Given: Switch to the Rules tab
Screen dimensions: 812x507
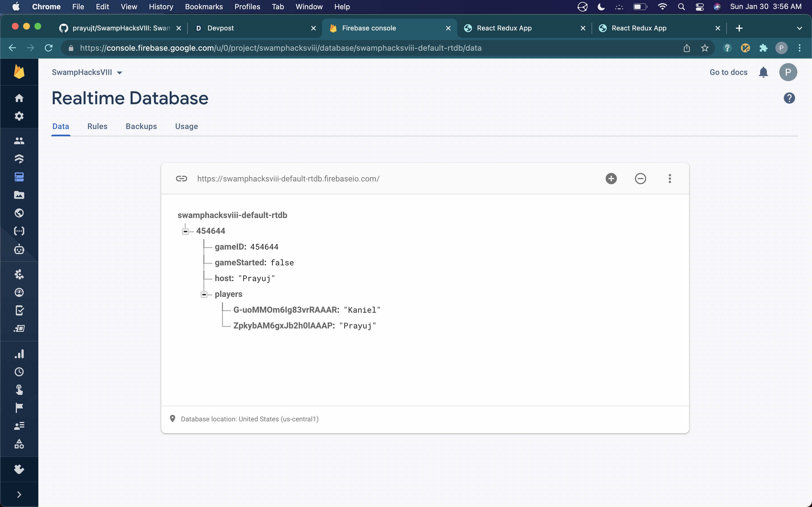Looking at the screenshot, I should tap(97, 126).
